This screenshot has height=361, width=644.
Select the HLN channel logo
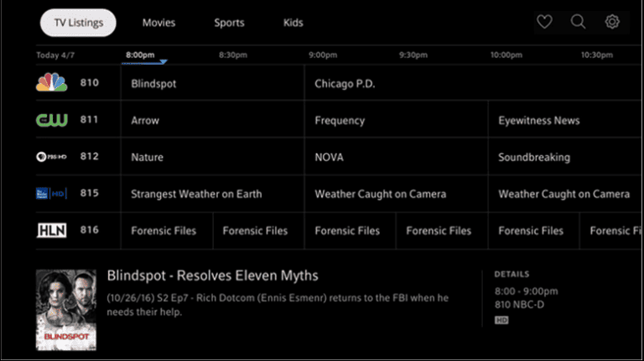(52, 230)
